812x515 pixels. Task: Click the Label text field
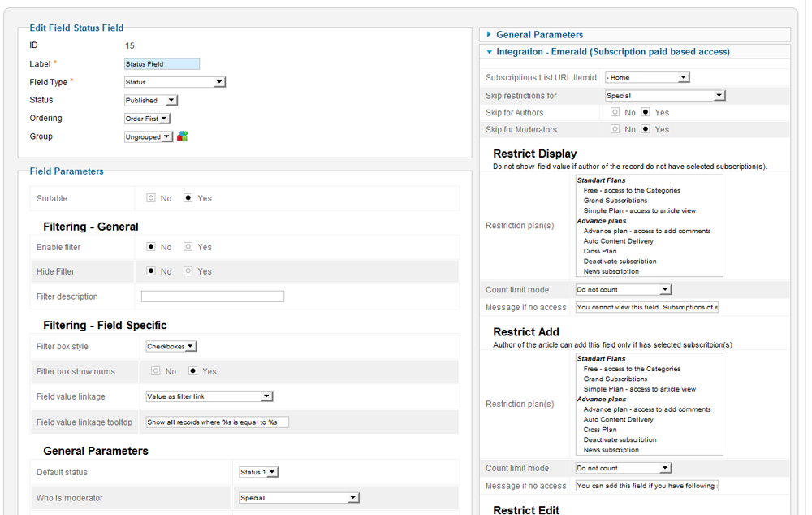coord(162,64)
